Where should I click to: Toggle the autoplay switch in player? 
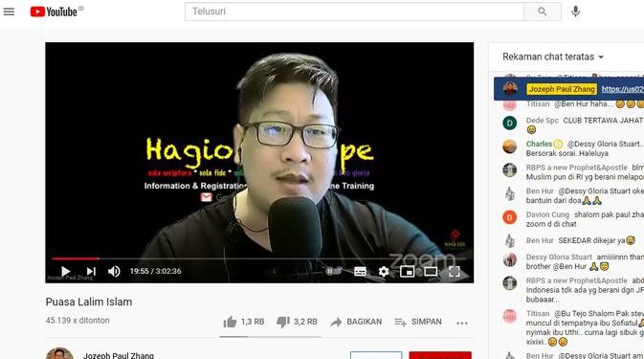[334, 271]
